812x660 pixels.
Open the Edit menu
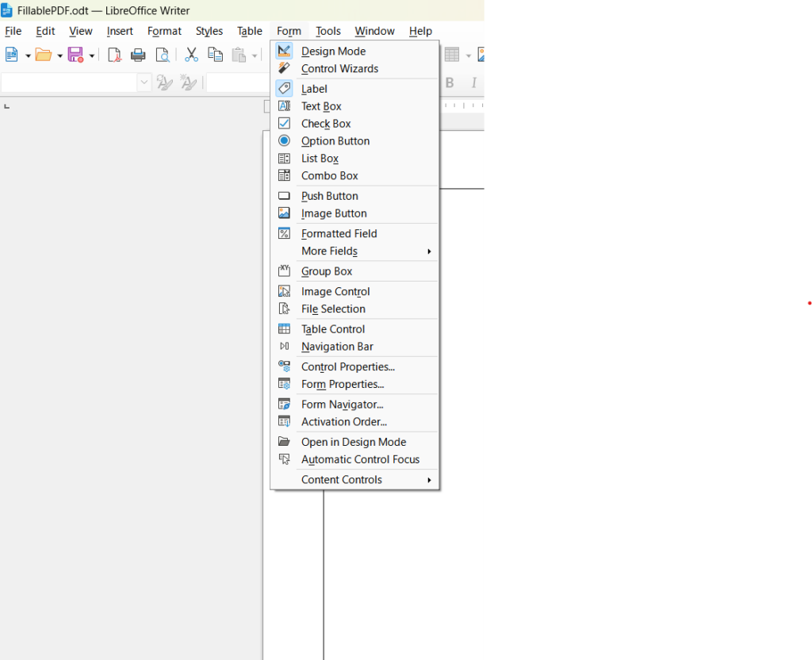pyautogui.click(x=45, y=31)
